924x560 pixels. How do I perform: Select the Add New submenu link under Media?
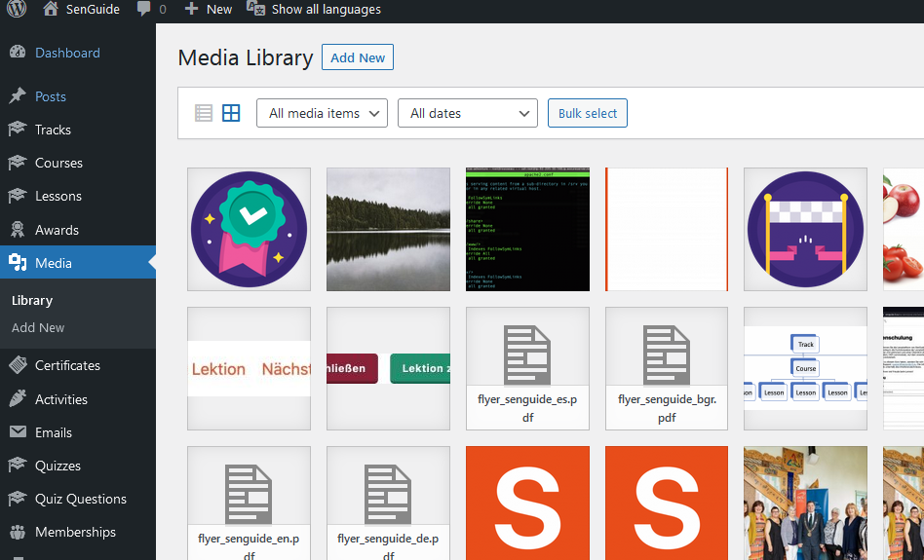(38, 328)
